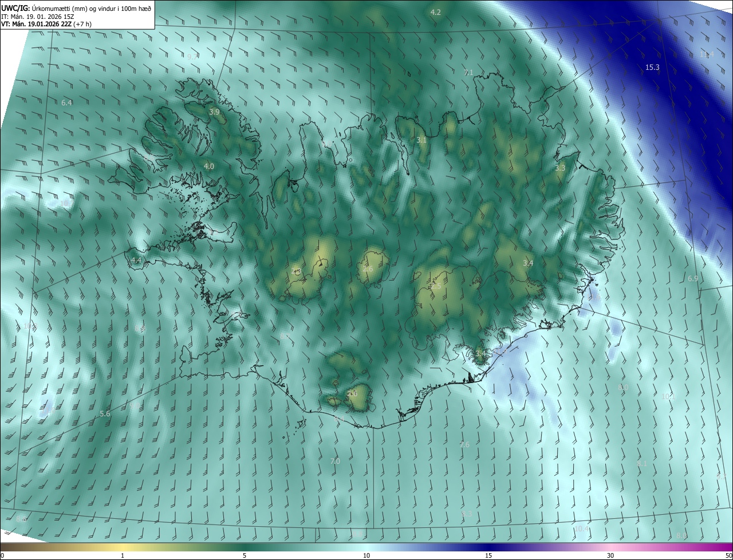Click the 7.1 value label
Screen dimensions: 733x560
click(x=468, y=73)
